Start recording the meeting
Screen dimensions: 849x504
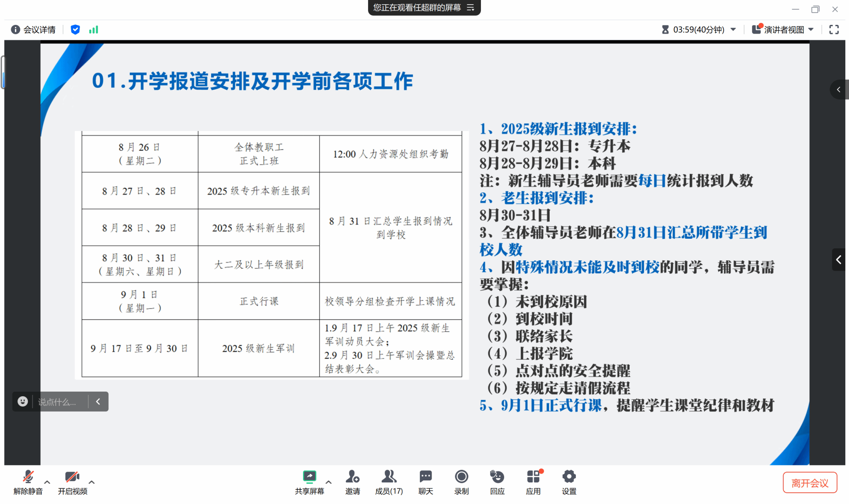(461, 477)
